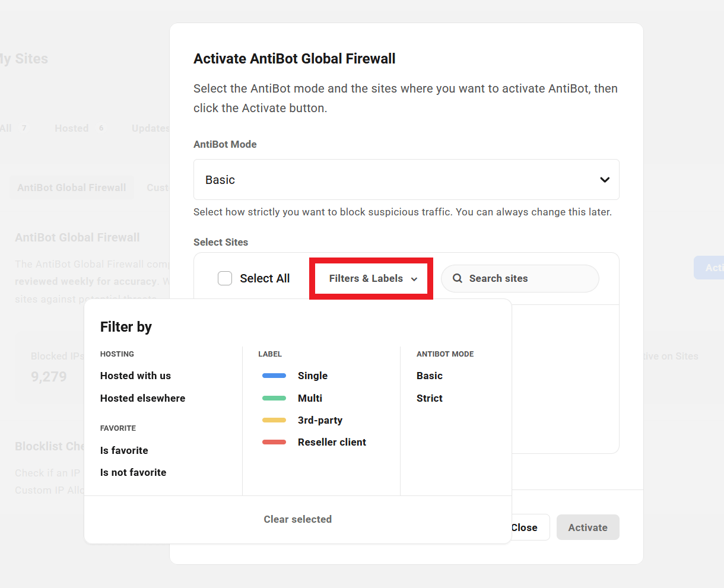Close the AntiBot activation dialog
Viewport: 724px width, 588px height.
coord(525,527)
